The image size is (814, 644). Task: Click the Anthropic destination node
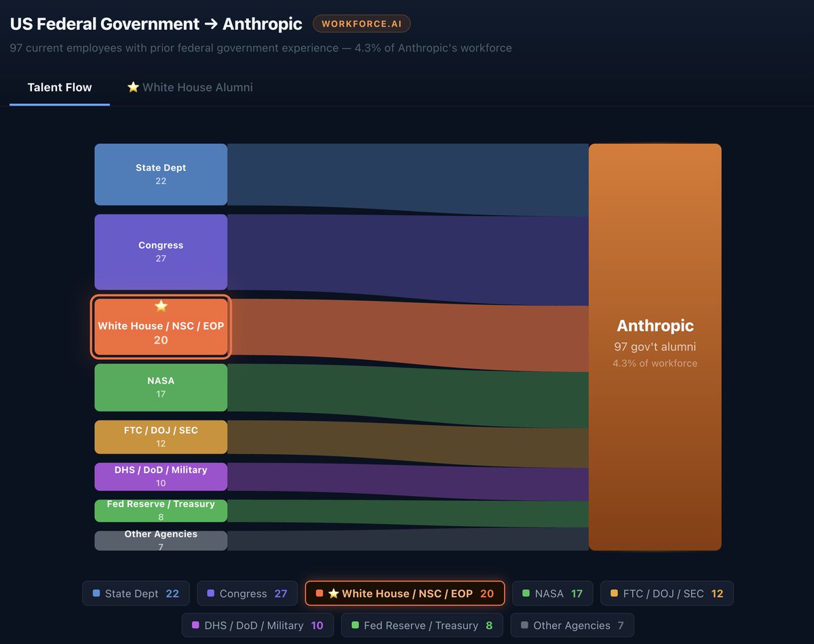click(655, 347)
